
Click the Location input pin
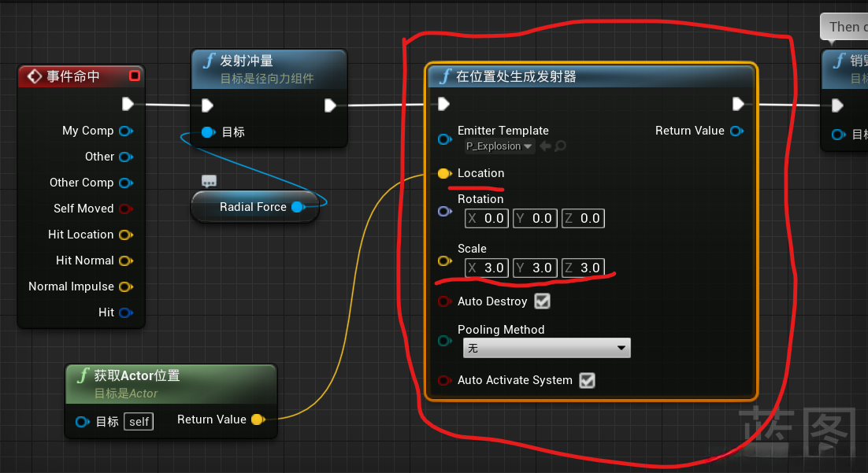(x=444, y=174)
